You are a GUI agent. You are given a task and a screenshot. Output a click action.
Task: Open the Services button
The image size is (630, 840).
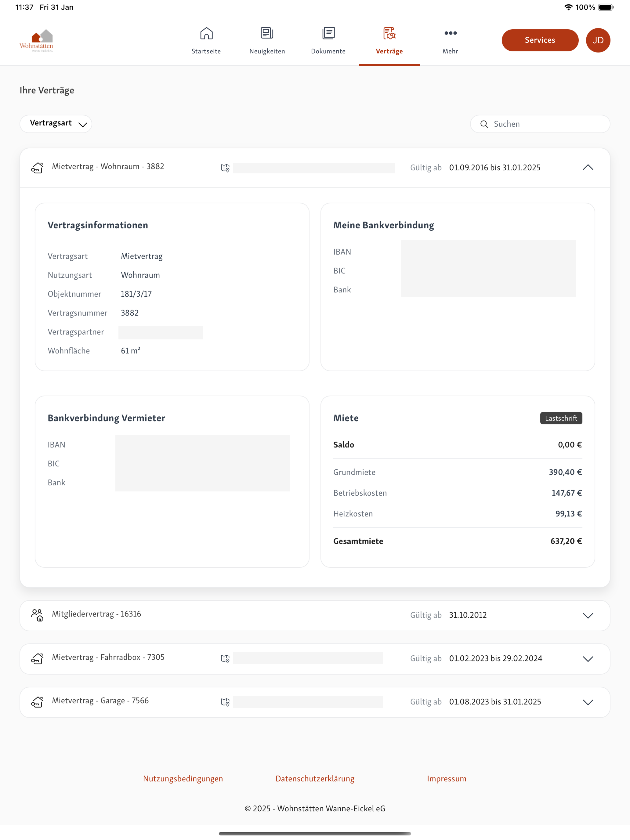click(540, 40)
